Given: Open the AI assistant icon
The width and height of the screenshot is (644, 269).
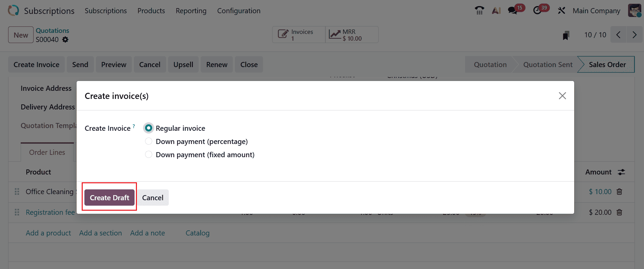Looking at the screenshot, I should pos(496,11).
